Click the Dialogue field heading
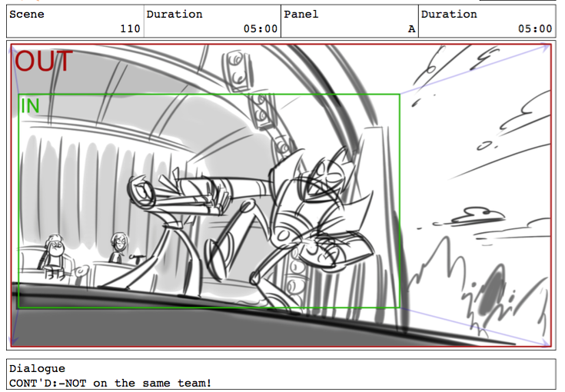The width and height of the screenshot is (565, 392). [38, 369]
